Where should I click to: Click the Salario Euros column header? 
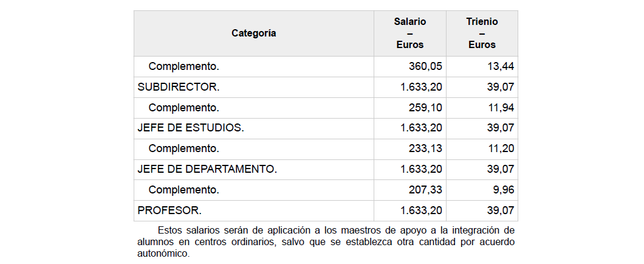click(x=410, y=33)
